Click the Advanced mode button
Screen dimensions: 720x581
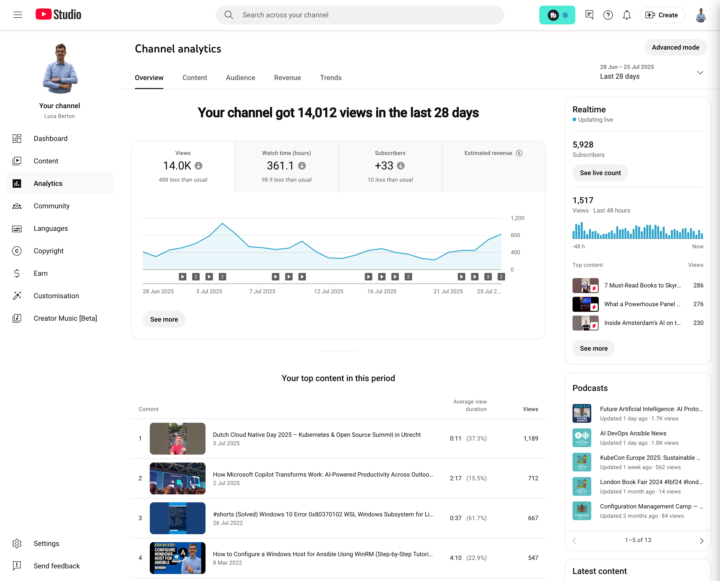pos(675,47)
